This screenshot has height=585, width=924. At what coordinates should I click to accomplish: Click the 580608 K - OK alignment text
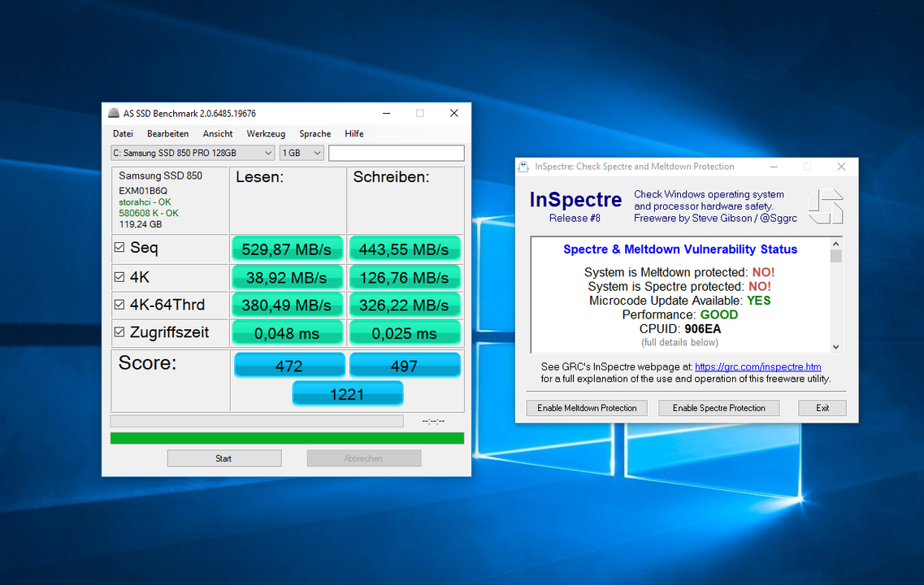149,213
